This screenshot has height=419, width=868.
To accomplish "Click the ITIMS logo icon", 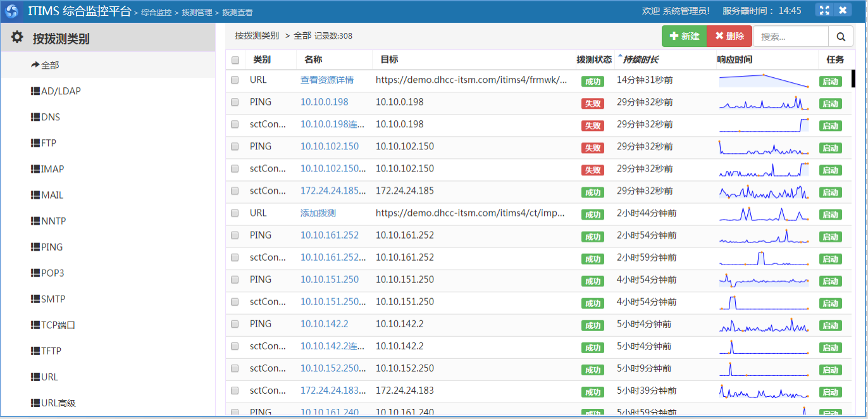I will 12,11.
